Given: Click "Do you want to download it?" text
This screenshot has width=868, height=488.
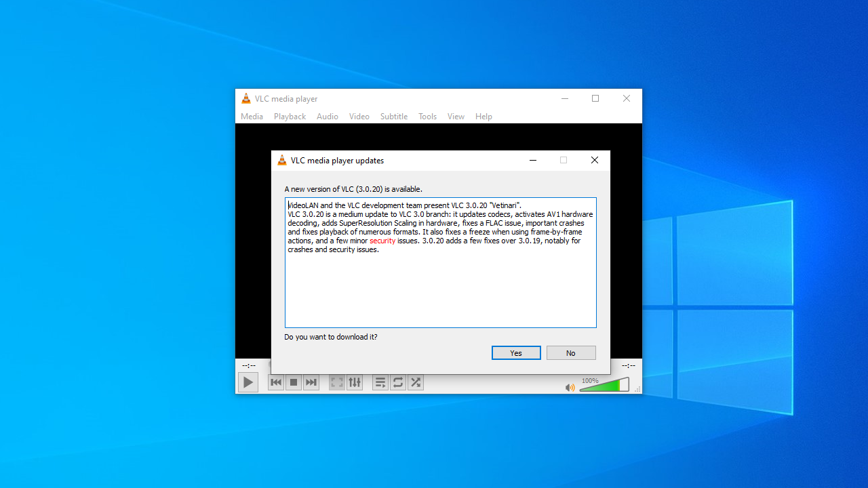Looking at the screenshot, I should [x=331, y=337].
